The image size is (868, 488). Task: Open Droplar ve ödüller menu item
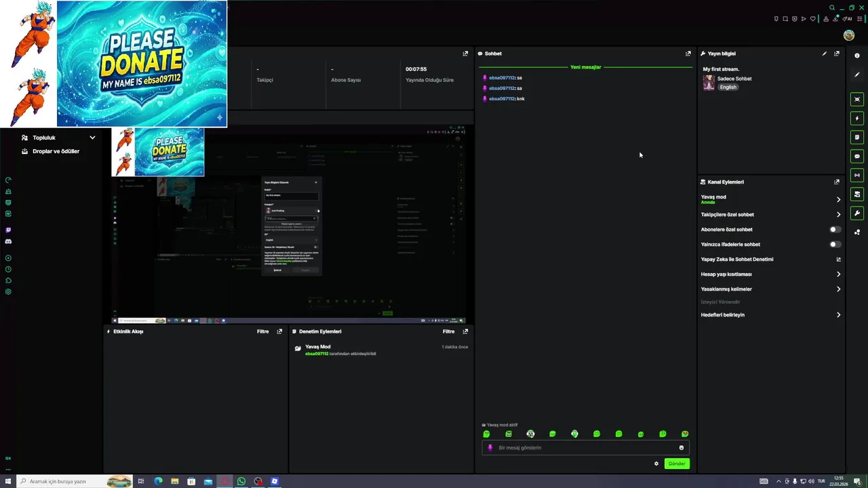click(x=56, y=151)
